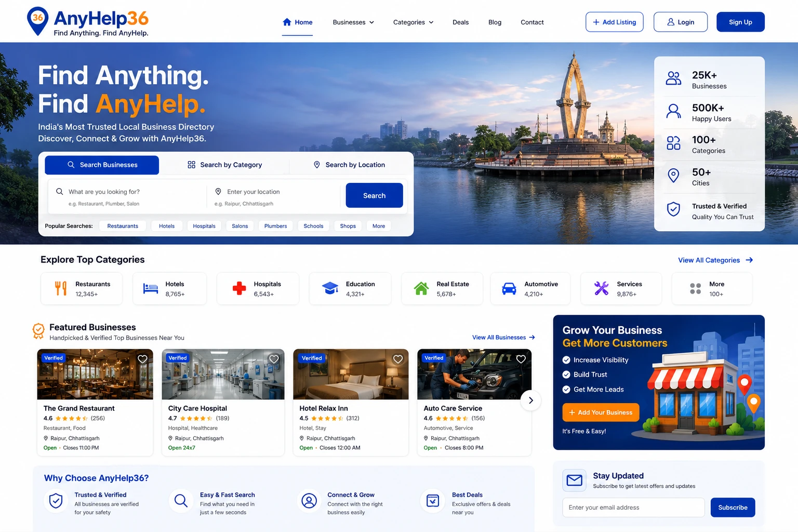Switch to Search by Location tab

coord(349,165)
